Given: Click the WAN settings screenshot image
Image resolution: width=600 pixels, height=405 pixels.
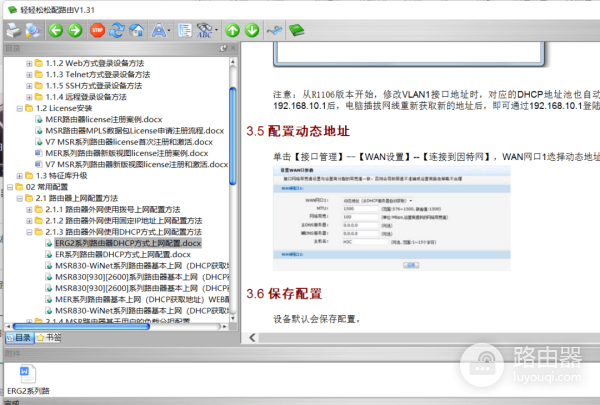Looking at the screenshot, I should click(x=391, y=218).
